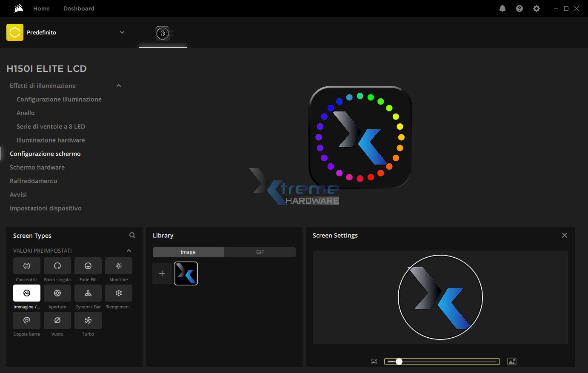Open the notifications bell

click(x=502, y=9)
